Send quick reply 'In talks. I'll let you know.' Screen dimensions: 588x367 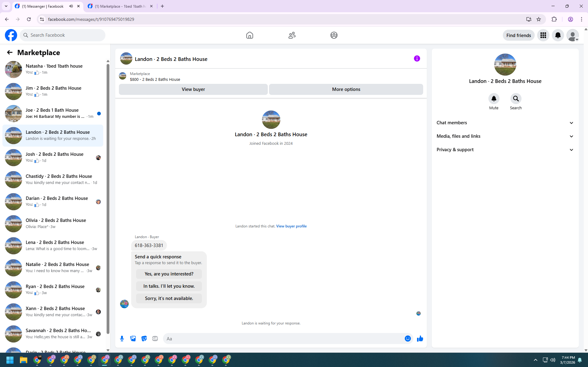click(x=169, y=286)
